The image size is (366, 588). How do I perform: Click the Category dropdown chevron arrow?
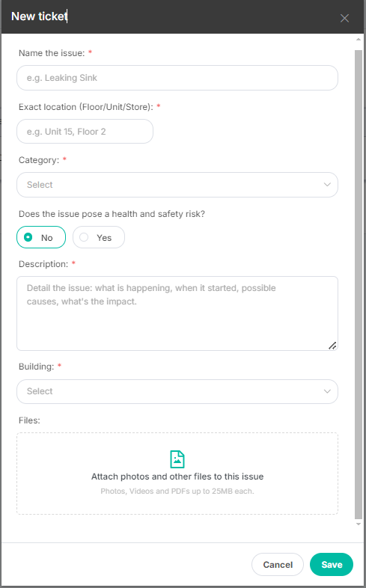click(327, 185)
